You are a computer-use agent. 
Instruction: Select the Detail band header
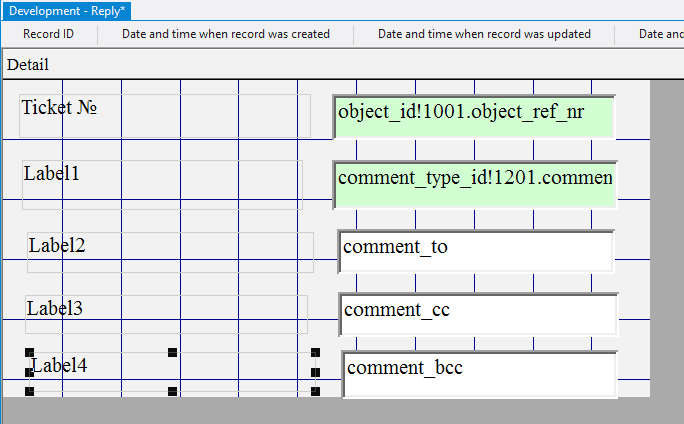pyautogui.click(x=28, y=64)
